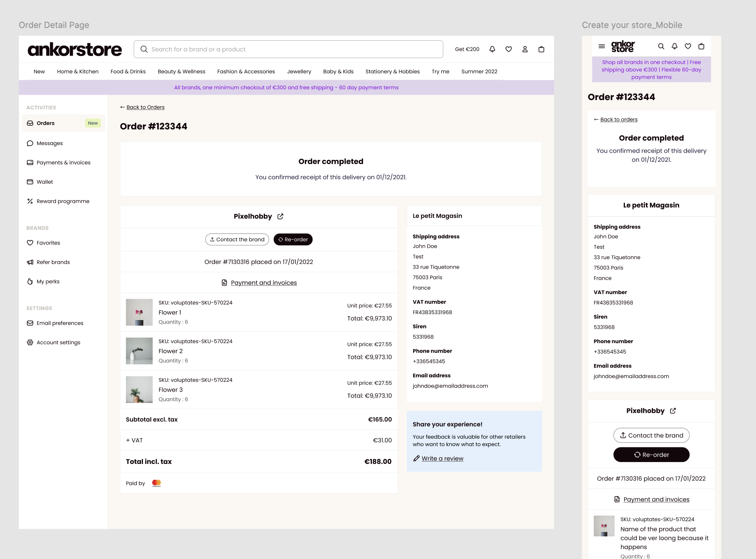Click Pixelhobby brand name on desktop

[x=253, y=216]
